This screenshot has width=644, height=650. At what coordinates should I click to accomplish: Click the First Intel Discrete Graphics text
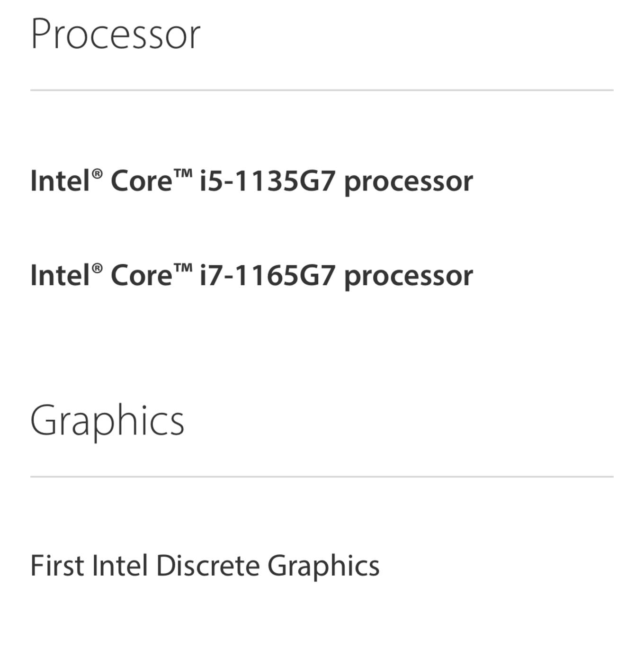point(205,566)
